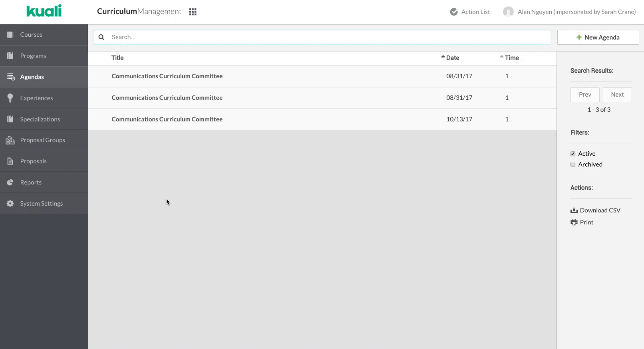Click the System Settings gear icon

pos(10,204)
